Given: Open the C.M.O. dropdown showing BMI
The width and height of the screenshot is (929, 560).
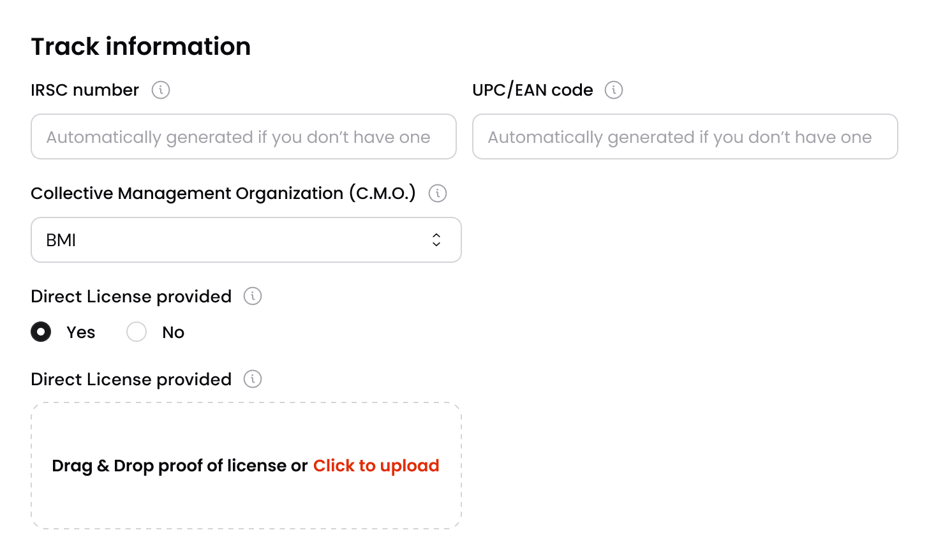Looking at the screenshot, I should pyautogui.click(x=246, y=240).
